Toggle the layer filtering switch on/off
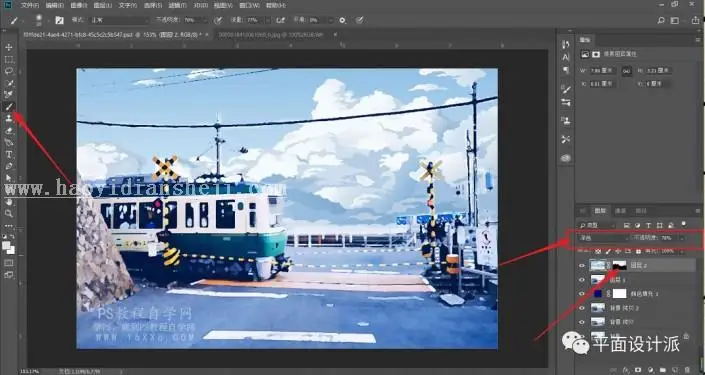 pyautogui.click(x=684, y=224)
